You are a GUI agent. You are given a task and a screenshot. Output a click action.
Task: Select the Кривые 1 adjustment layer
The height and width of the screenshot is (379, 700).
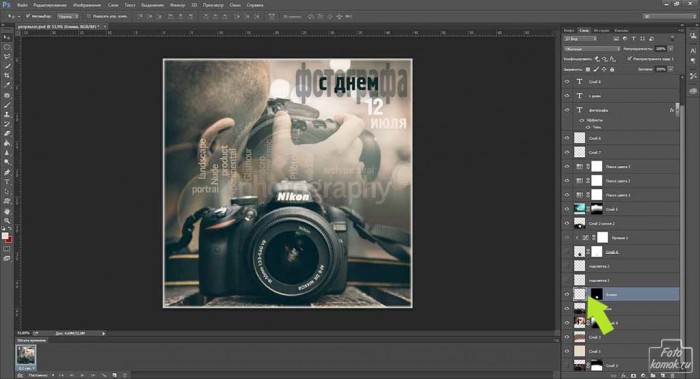(x=621, y=237)
